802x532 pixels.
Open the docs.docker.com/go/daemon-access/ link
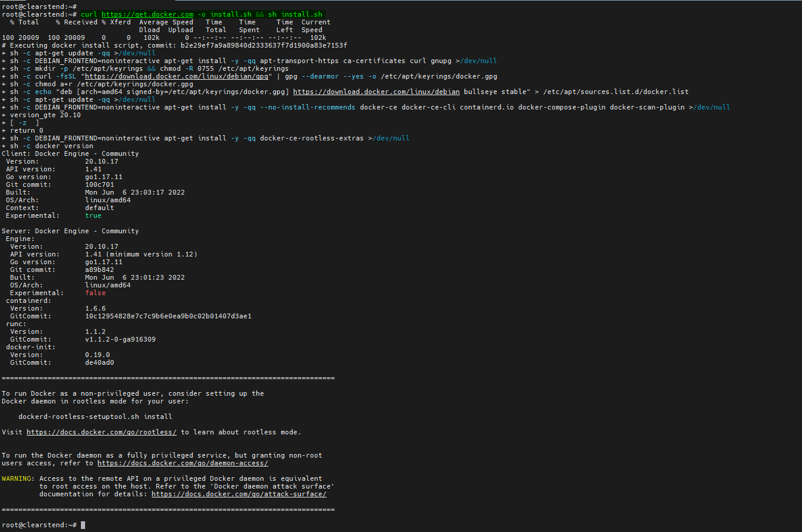183,463
